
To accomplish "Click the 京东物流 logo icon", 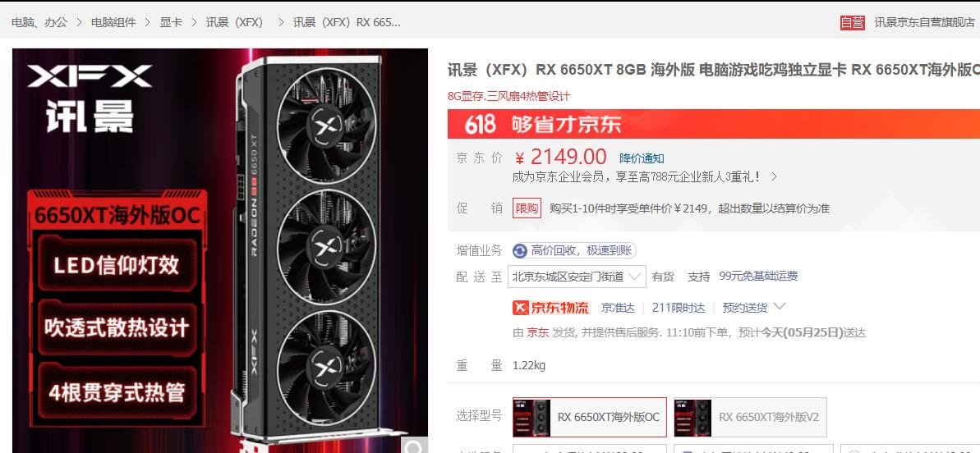I will pos(551,308).
